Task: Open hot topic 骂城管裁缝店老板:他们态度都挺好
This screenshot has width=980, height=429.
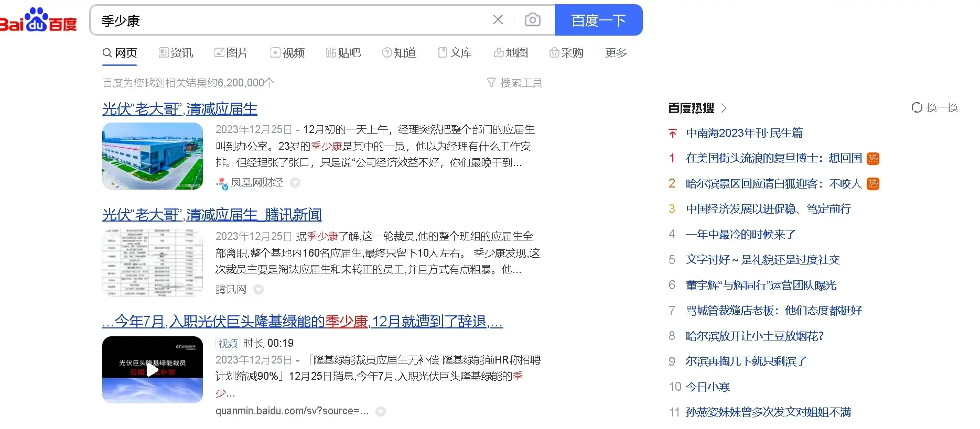Action: (x=774, y=311)
